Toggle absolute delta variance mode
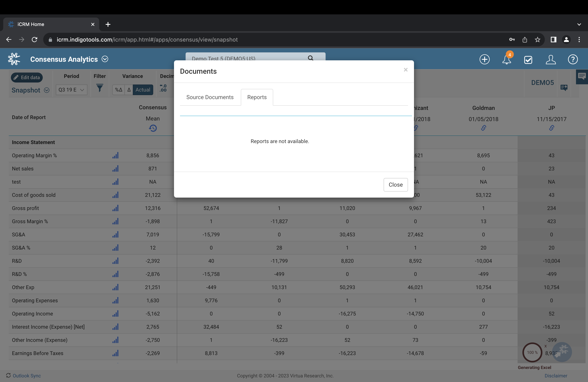 pos(129,90)
